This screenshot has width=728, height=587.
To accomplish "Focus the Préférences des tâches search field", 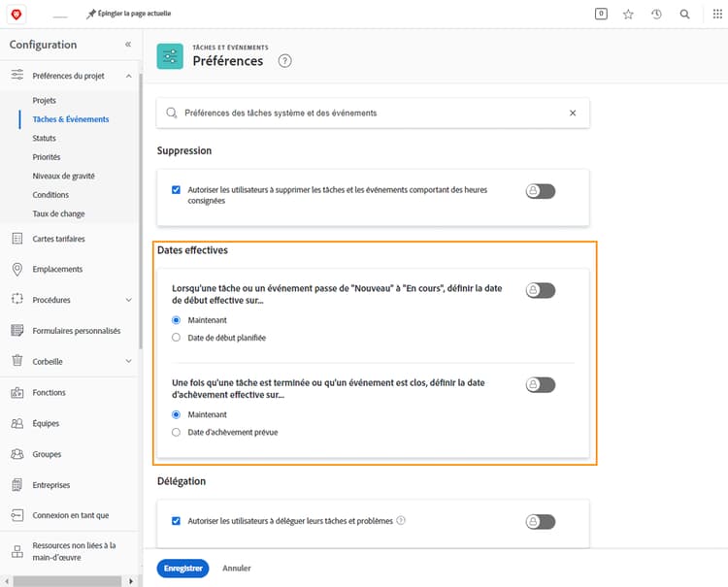I will [x=373, y=113].
